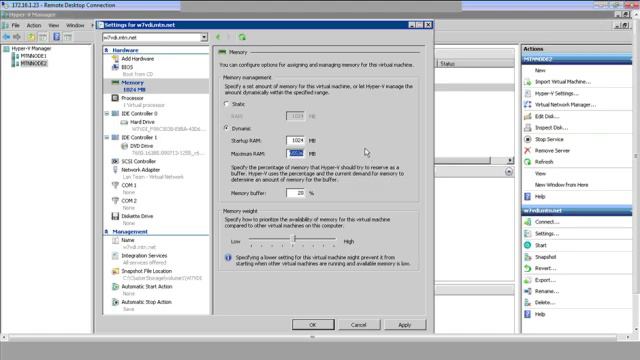640x360 pixels.
Task: Select the Name management item
Action: click(x=128, y=240)
